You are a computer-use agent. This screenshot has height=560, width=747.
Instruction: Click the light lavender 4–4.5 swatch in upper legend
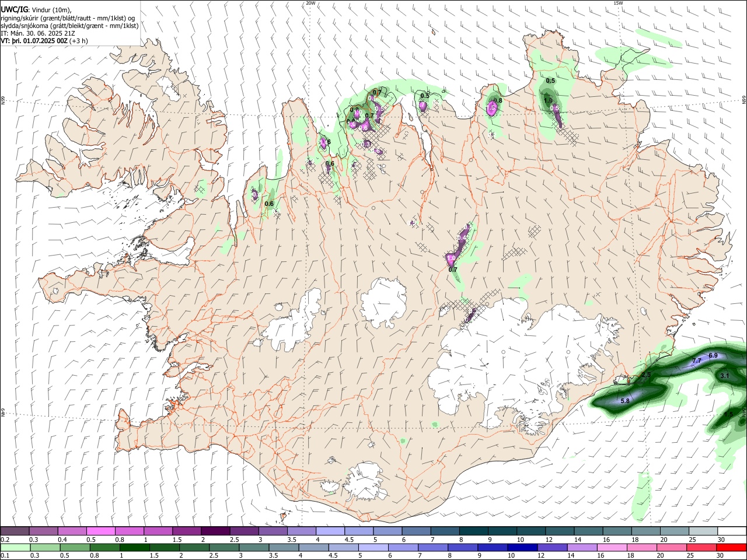tap(329, 531)
